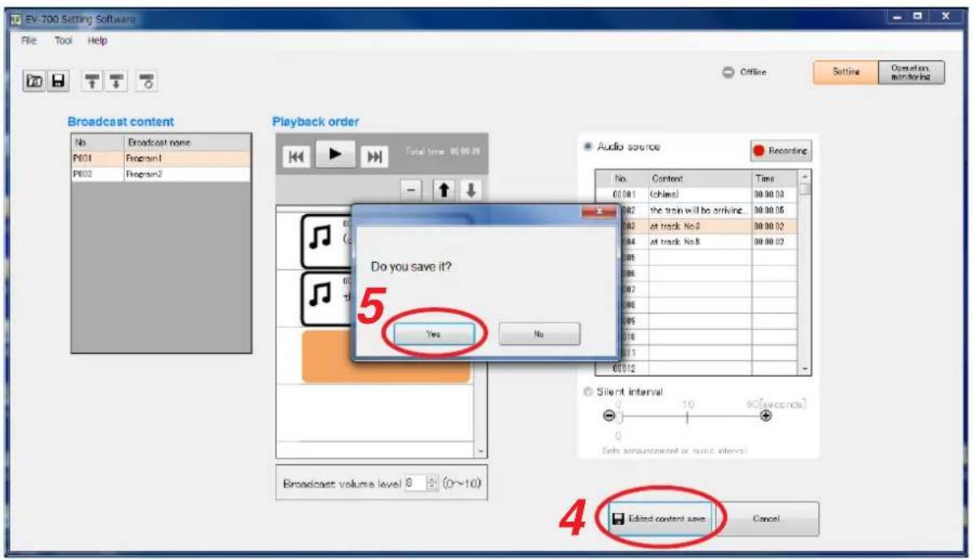The width and height of the screenshot is (973, 560).
Task: Decline saving by clicking No
Action: pyautogui.click(x=539, y=334)
